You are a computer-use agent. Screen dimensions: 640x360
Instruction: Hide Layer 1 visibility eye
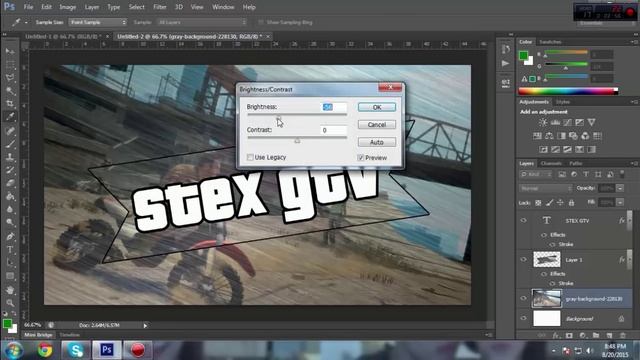(x=524, y=260)
